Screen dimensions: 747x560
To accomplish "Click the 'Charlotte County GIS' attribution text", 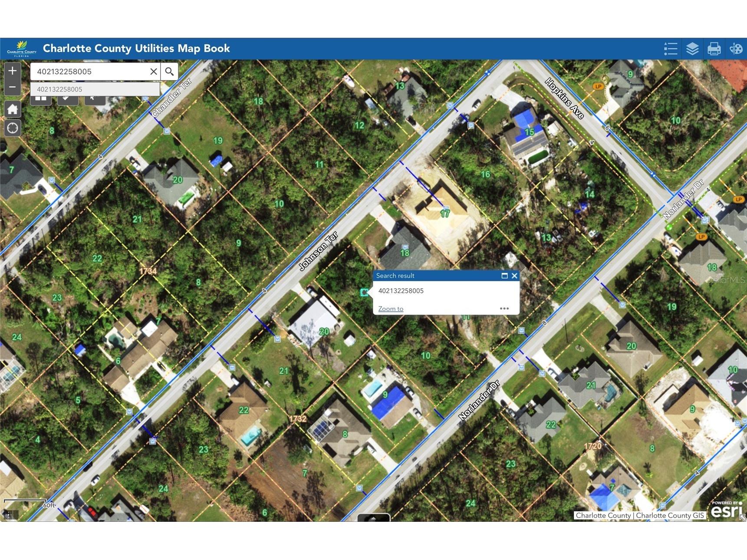I will click(670, 515).
